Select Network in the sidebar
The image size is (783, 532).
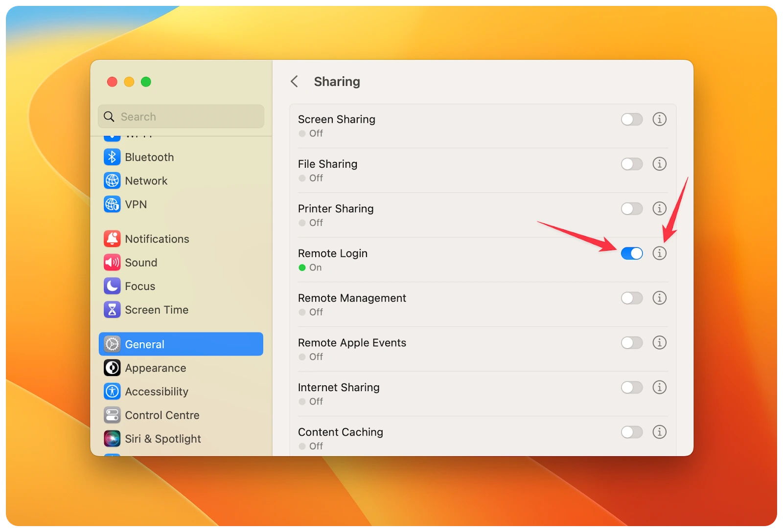coord(181,180)
